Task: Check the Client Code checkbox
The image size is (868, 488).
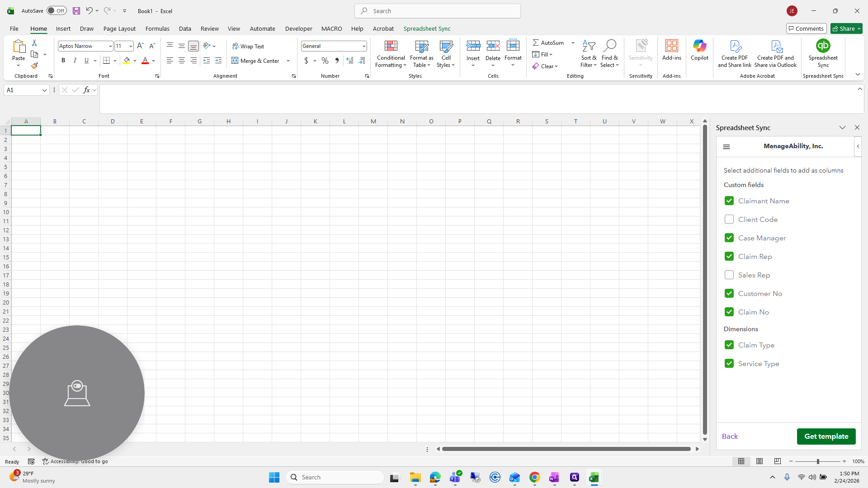Action: point(729,219)
